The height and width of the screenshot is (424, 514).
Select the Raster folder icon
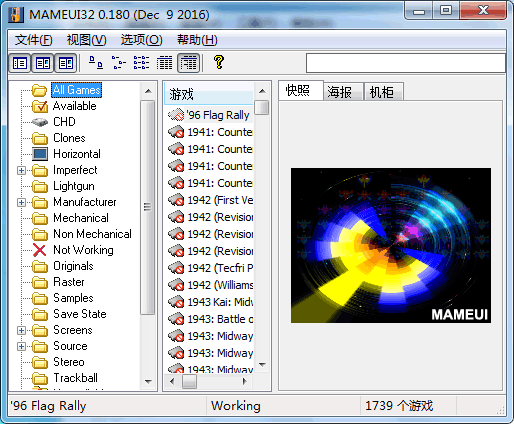40,282
